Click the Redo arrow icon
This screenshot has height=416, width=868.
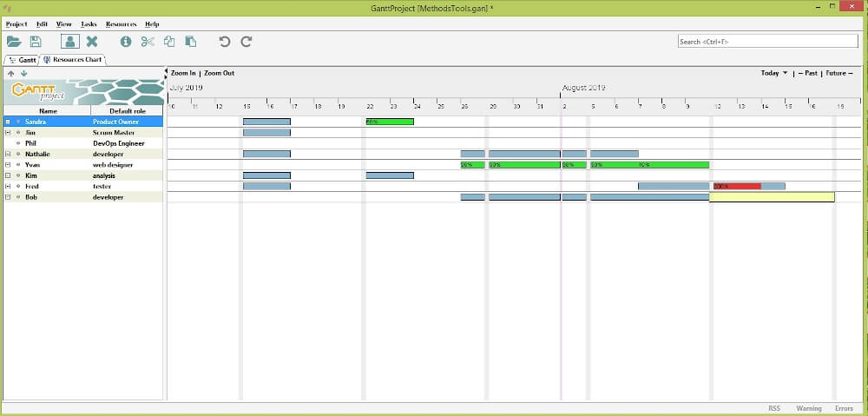tap(247, 41)
